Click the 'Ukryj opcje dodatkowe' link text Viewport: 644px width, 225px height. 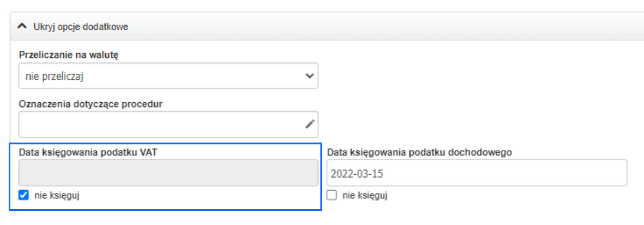click(x=81, y=26)
